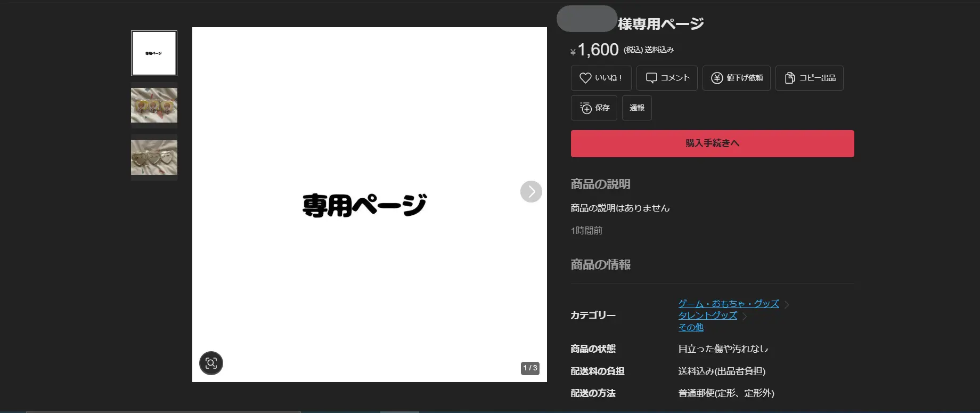Click chevron beside タレントグッズ
The width and height of the screenshot is (980, 413).
coord(745,317)
